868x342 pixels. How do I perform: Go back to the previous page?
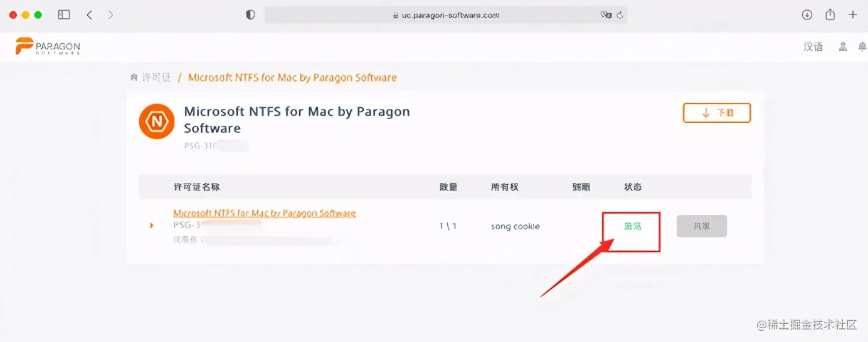[x=89, y=14]
